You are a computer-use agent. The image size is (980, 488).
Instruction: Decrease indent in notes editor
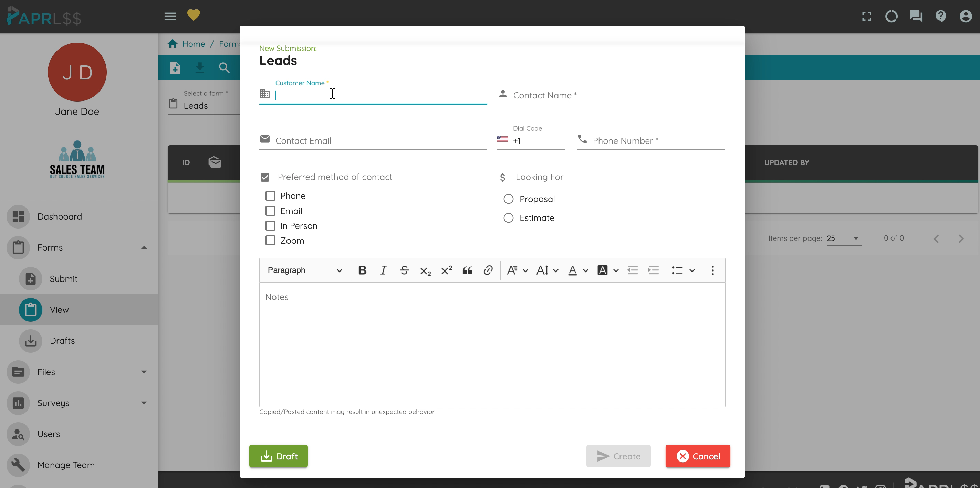632,270
